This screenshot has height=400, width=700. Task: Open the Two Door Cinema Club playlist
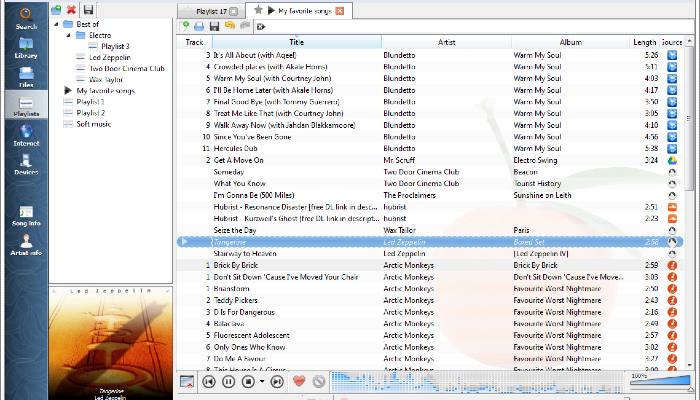pyautogui.click(x=127, y=69)
